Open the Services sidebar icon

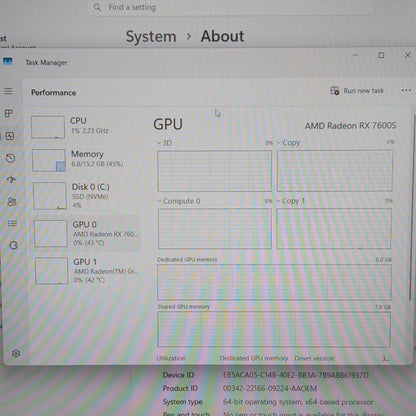pos(13,245)
